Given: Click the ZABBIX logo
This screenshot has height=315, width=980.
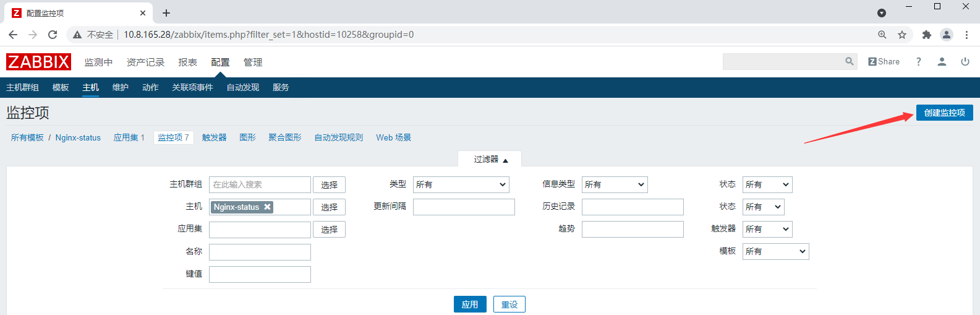Looking at the screenshot, I should point(38,62).
